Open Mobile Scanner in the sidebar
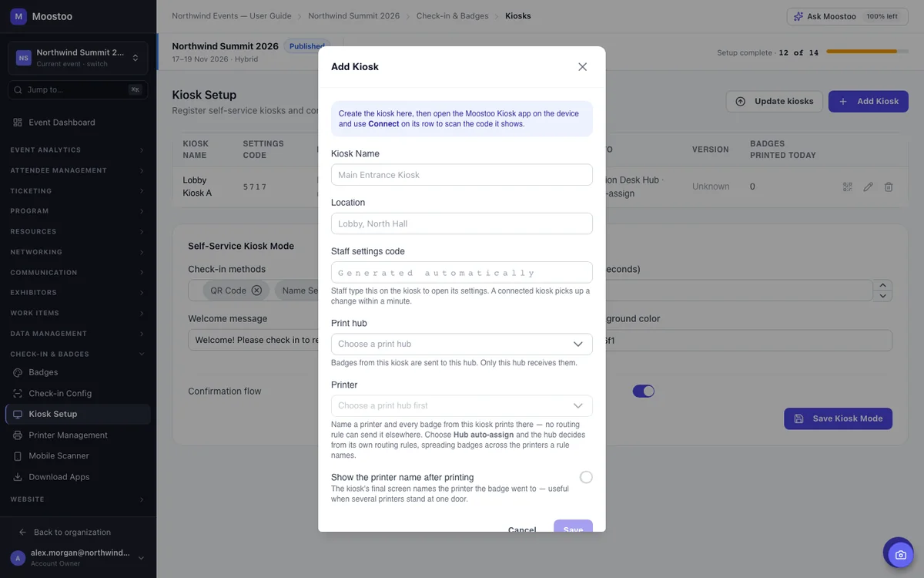This screenshot has width=924, height=578. pyautogui.click(x=78, y=455)
